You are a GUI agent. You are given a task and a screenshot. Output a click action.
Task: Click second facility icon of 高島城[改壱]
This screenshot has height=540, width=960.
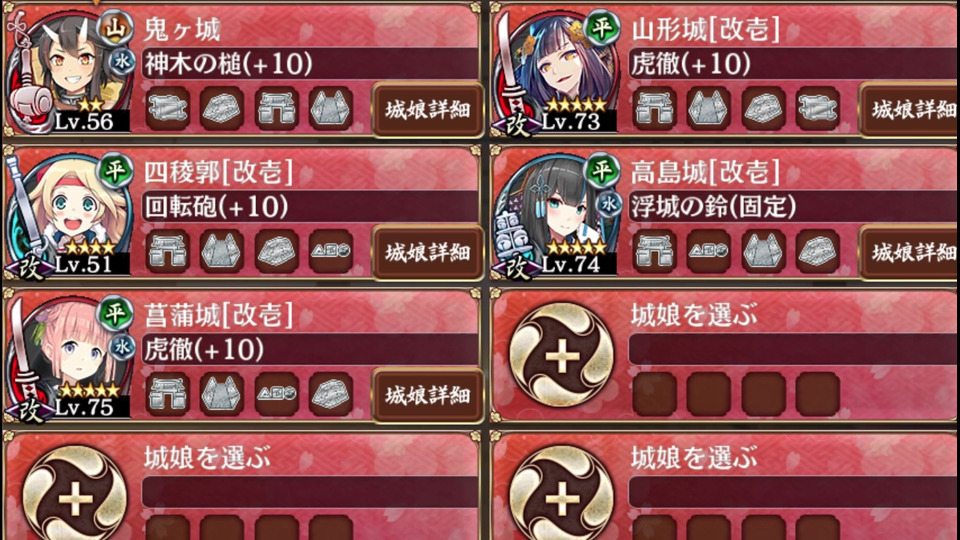[709, 251]
